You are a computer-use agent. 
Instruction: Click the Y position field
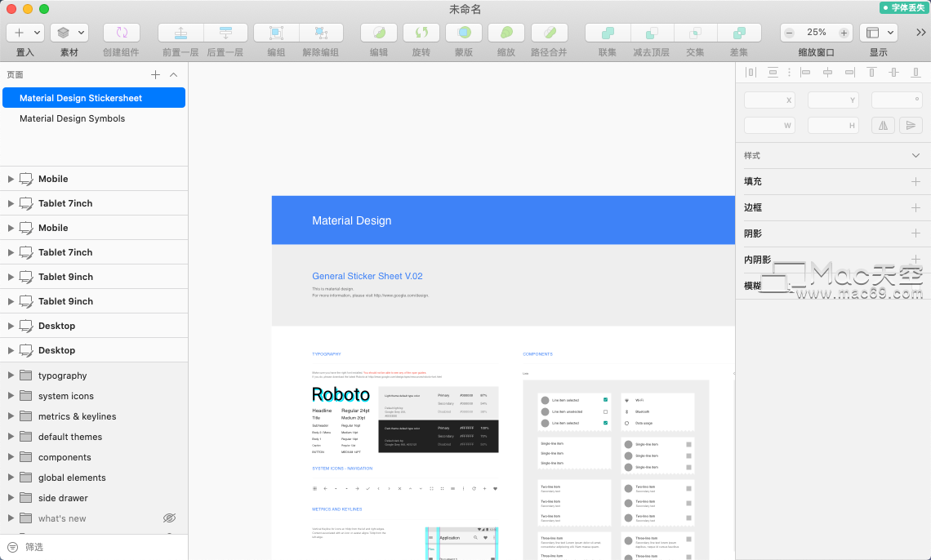833,100
